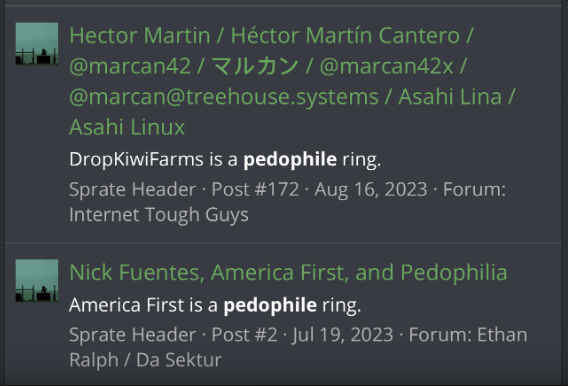Go to Post #172
The width and height of the screenshot is (568, 386).
tap(255, 189)
